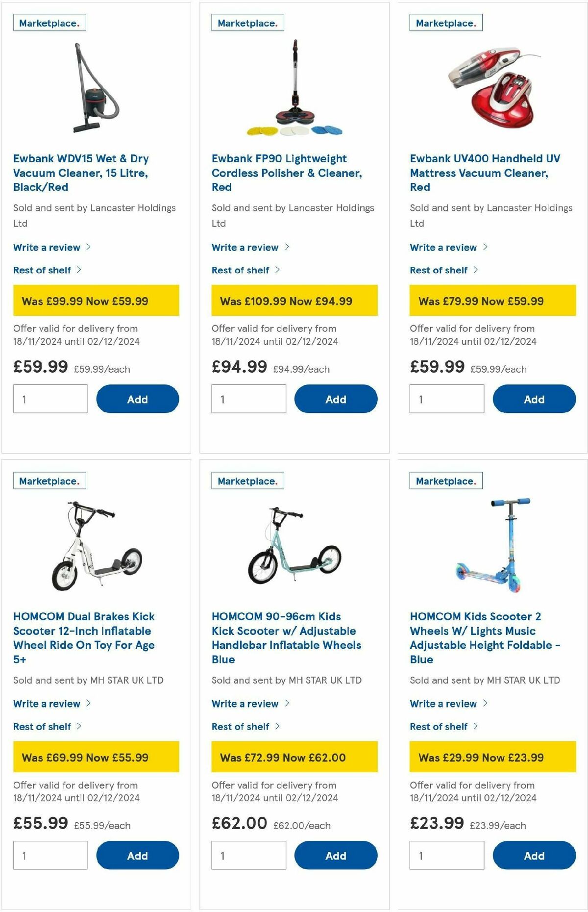Write a review for HOMCOM Dual Brakes Scooter
The height and width of the screenshot is (912, 588).
[48, 703]
